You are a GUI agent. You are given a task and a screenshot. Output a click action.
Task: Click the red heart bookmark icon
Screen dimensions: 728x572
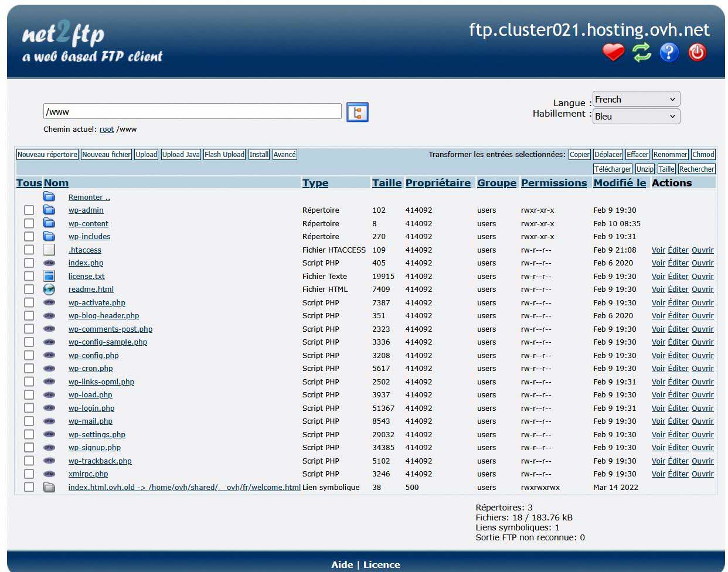[x=613, y=53]
